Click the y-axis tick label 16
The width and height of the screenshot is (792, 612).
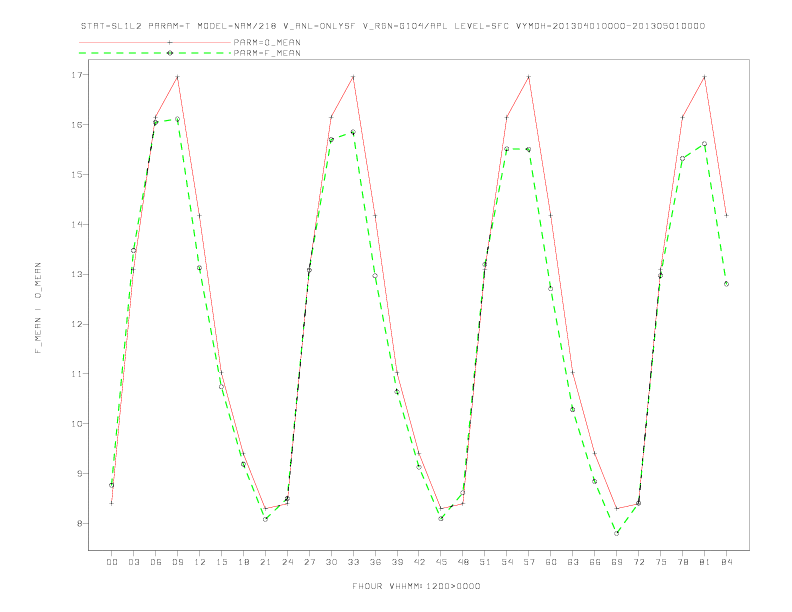pos(77,125)
